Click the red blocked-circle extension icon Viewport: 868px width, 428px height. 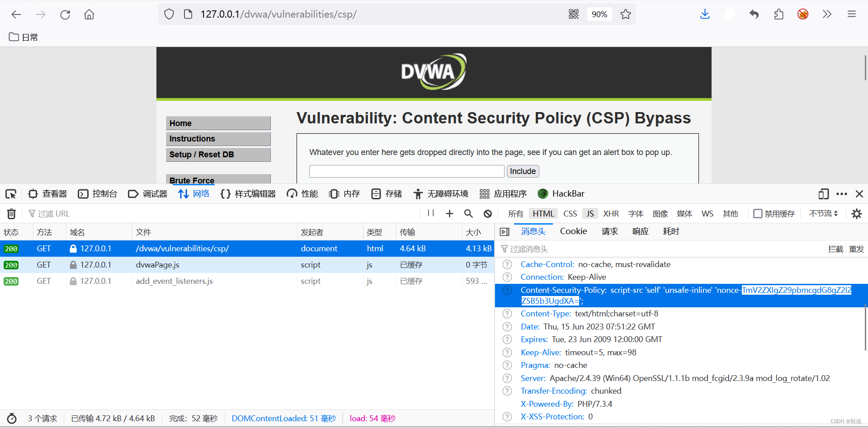point(803,14)
